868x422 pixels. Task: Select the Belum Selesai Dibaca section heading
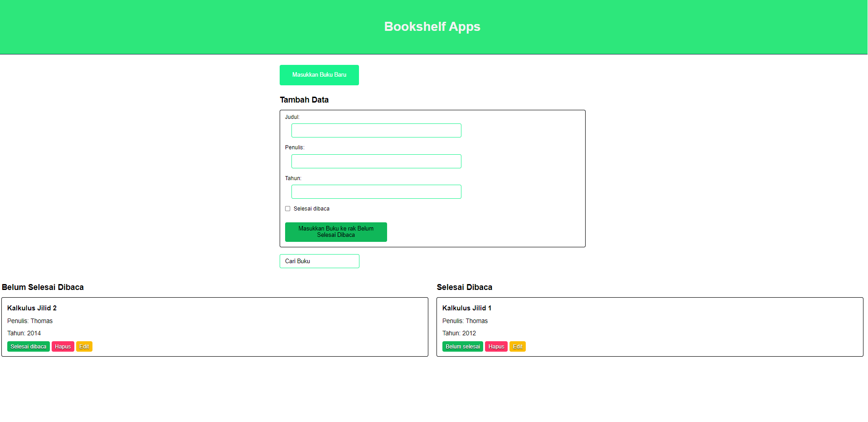click(x=43, y=287)
